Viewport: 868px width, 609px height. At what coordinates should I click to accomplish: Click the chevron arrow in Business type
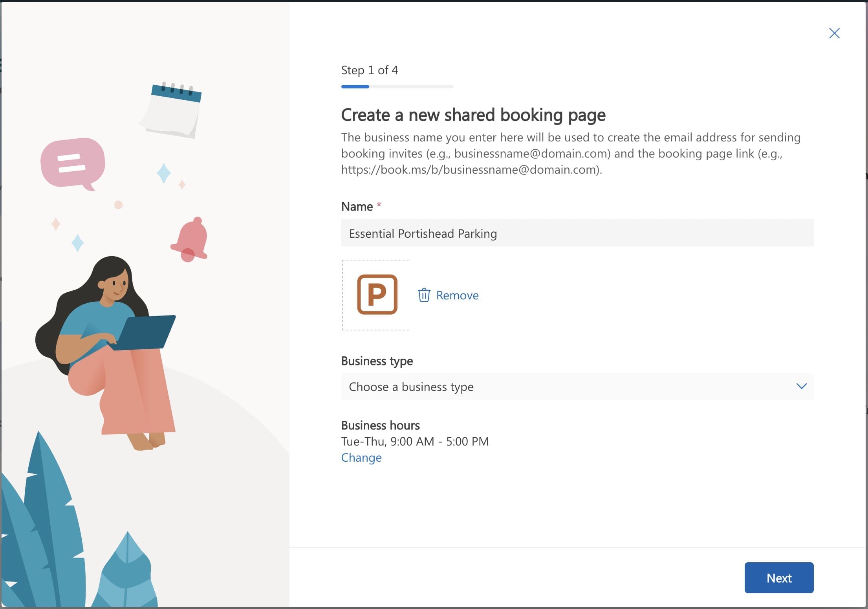[801, 386]
